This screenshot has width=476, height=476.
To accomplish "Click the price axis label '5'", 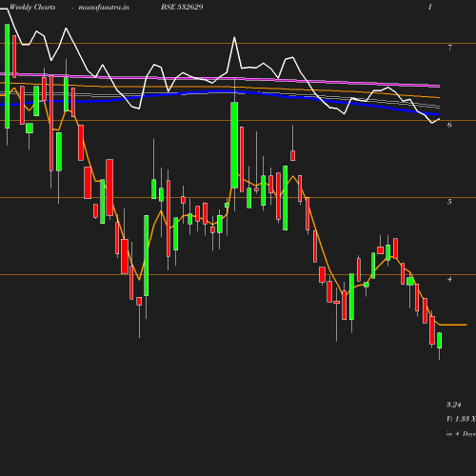I will [x=449, y=202].
